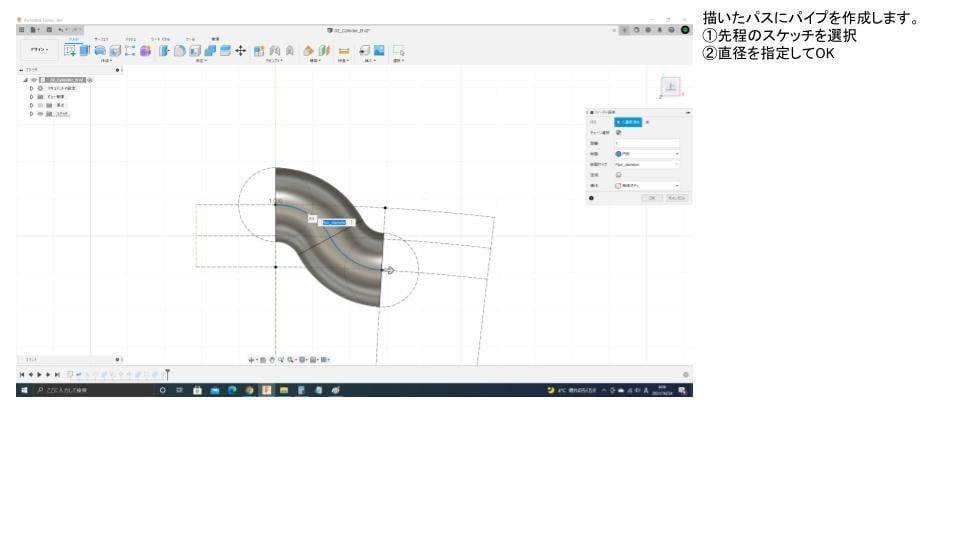Open the section shape dropdown
Image resolution: width=960 pixels, height=540 pixels.
(x=647, y=154)
